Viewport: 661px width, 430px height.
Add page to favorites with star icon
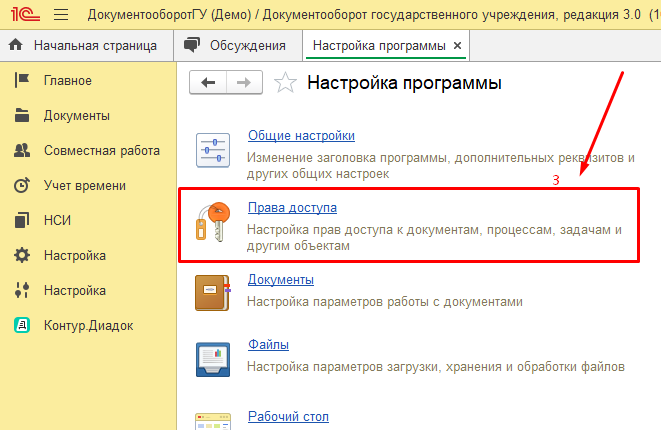click(285, 83)
